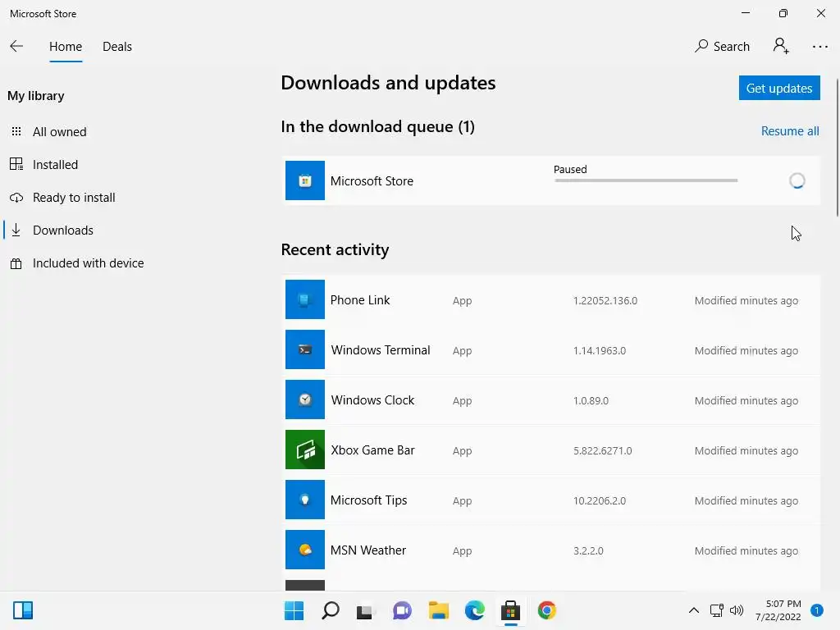The height and width of the screenshot is (630, 840).
Task: Click the MSN Weather name text
Action: pyautogui.click(x=368, y=550)
